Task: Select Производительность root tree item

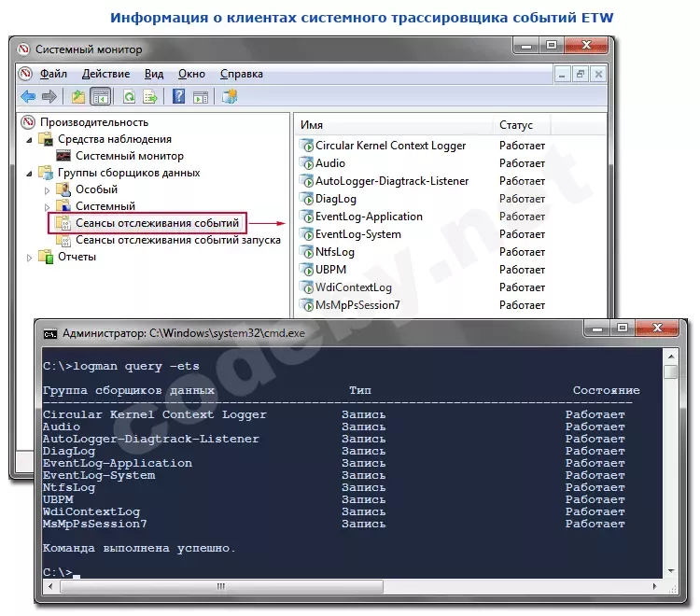Action: [93, 122]
